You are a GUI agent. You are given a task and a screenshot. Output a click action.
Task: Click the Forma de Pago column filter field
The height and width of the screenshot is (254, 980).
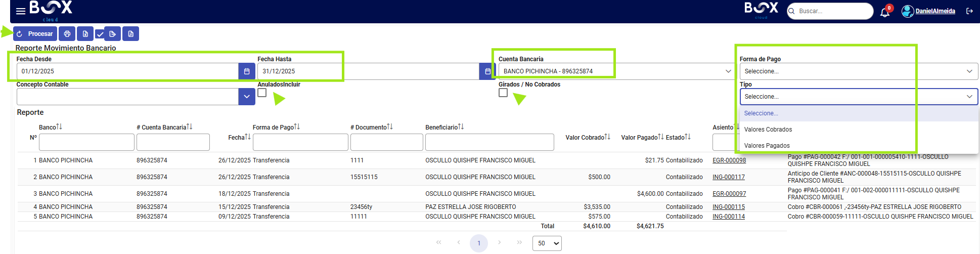tap(300, 142)
